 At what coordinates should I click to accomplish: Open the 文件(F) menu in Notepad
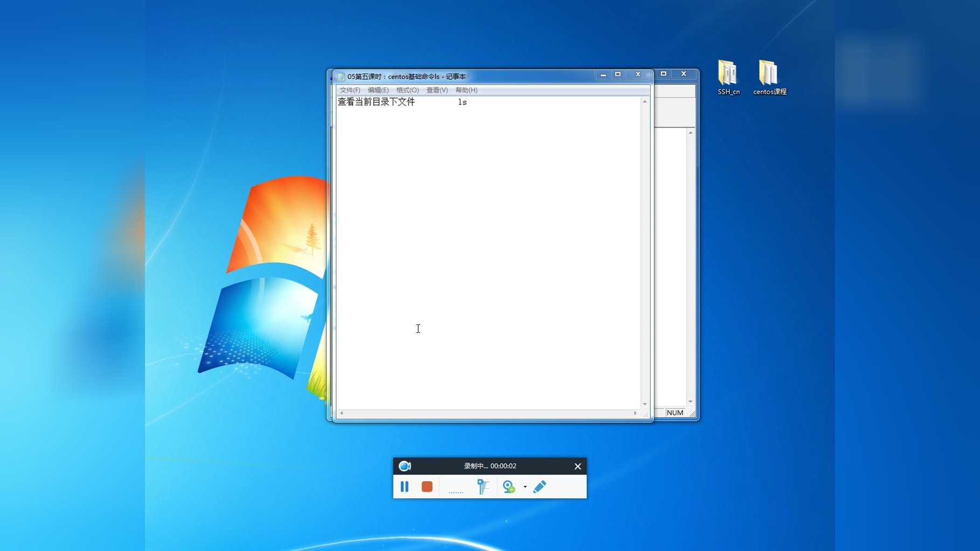point(350,90)
